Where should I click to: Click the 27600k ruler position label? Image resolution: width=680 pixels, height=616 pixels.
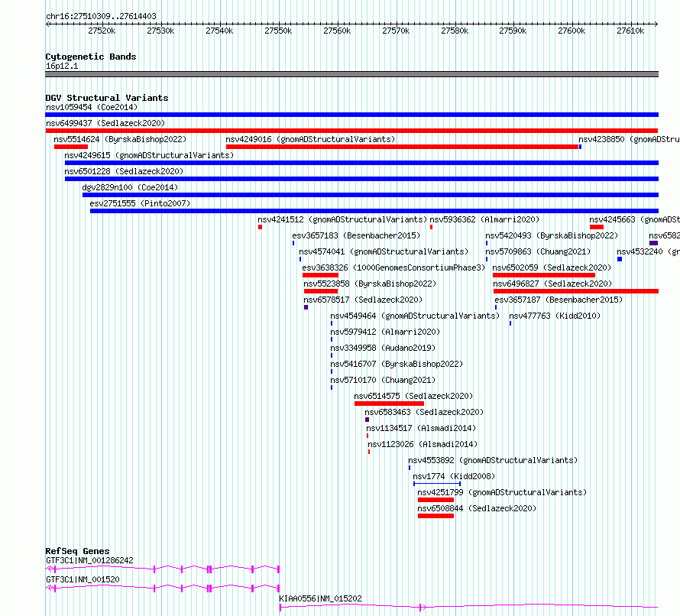click(x=572, y=31)
